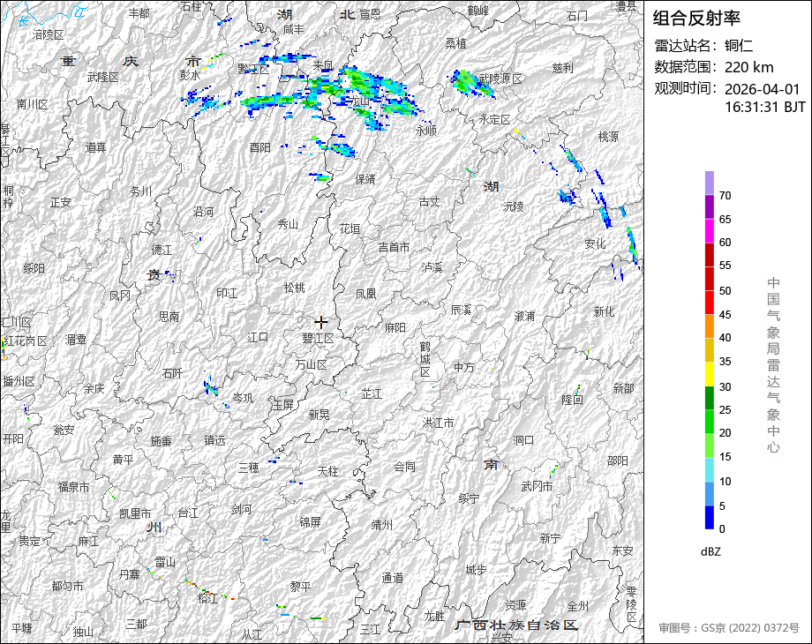Click the blue 0–5 dBZ legend color

(709, 517)
